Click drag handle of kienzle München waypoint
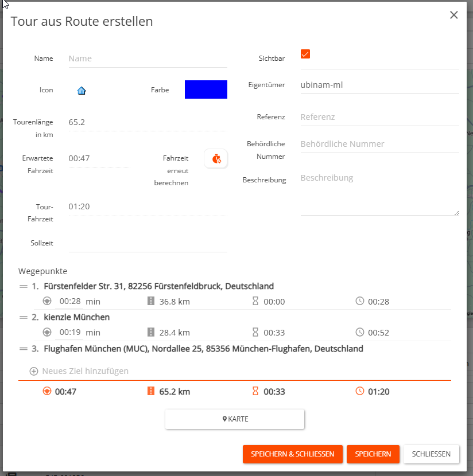473x476 pixels. 24,317
